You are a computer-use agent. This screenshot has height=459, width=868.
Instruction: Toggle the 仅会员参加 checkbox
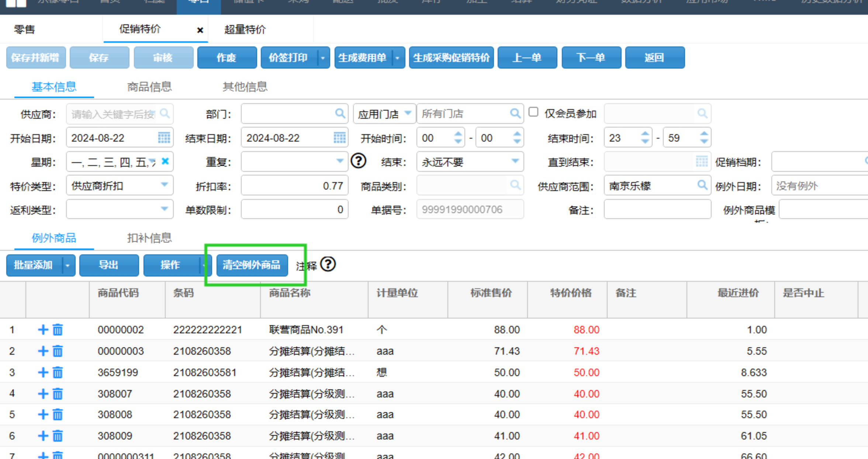coord(533,112)
